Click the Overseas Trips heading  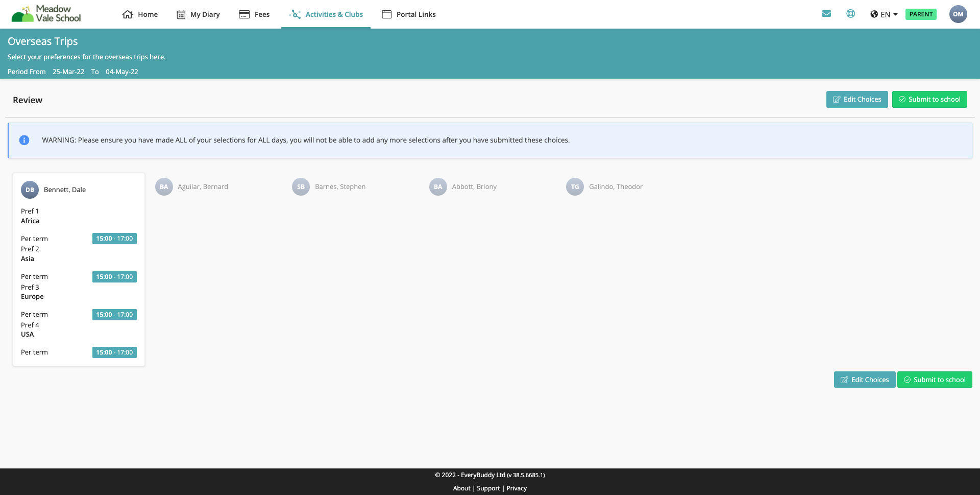tap(43, 41)
